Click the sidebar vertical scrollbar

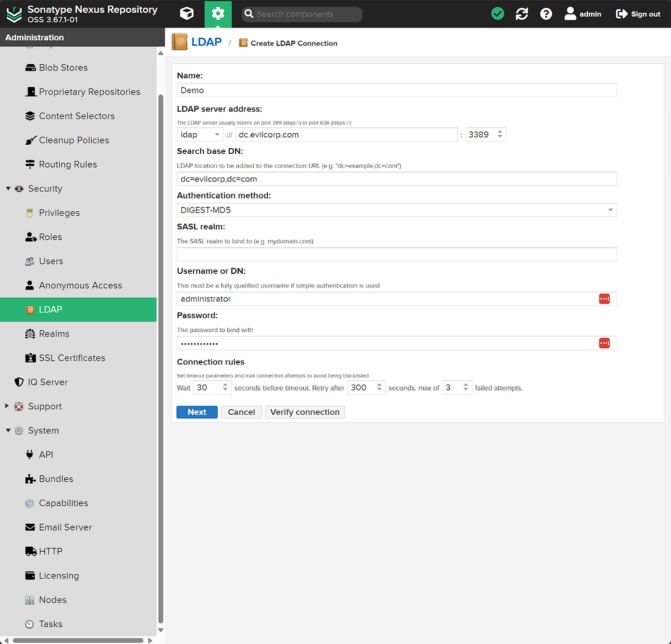point(161,358)
